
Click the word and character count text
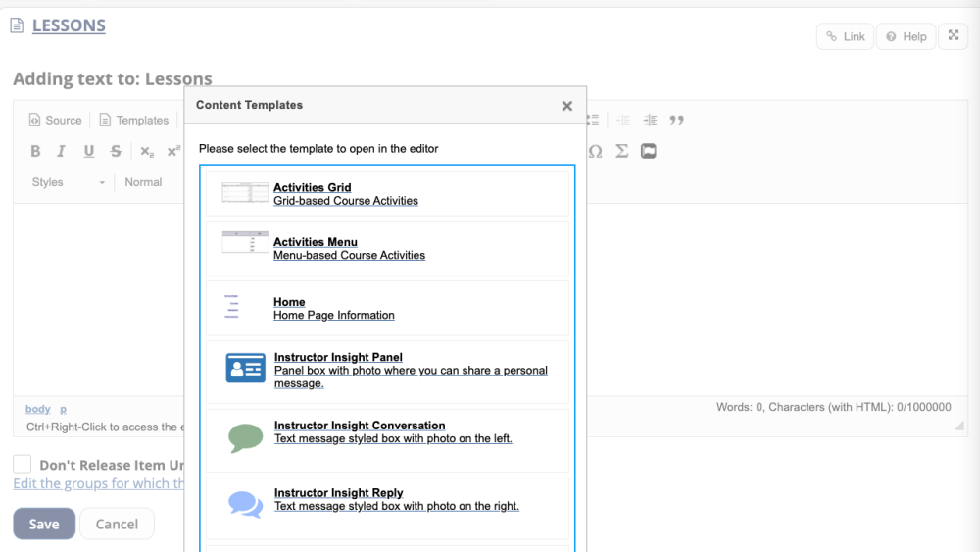click(x=834, y=407)
